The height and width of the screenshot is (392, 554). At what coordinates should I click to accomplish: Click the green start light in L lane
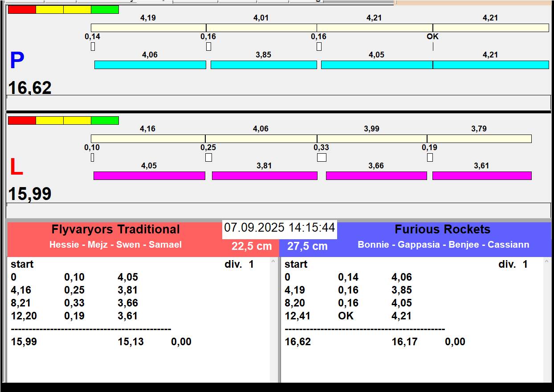pyautogui.click(x=105, y=120)
